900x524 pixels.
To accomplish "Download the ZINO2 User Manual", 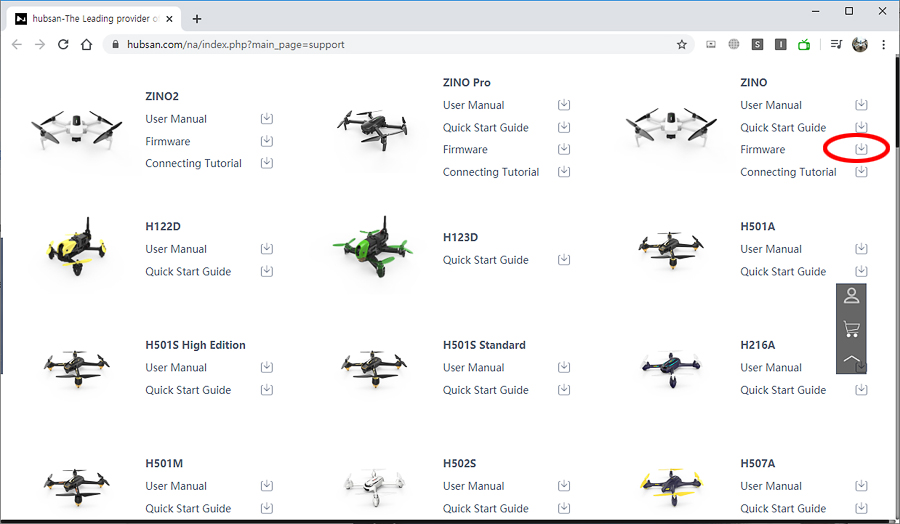I will (x=267, y=119).
